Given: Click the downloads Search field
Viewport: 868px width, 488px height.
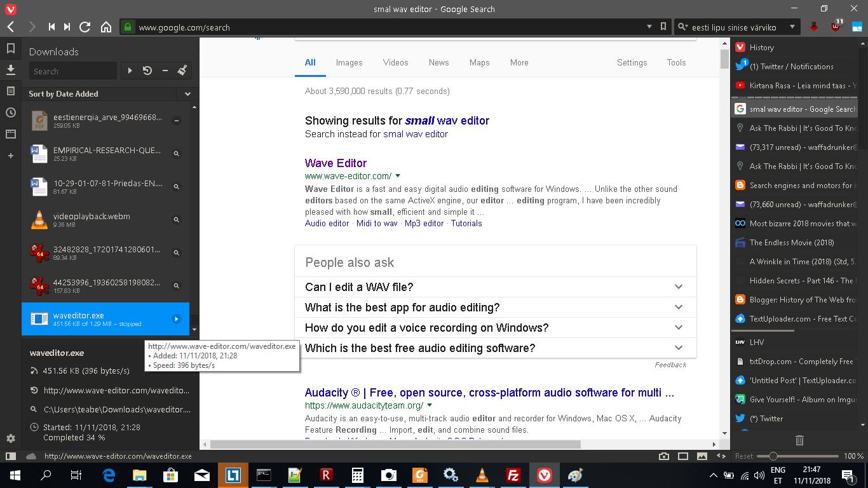Looking at the screenshot, I should tap(72, 71).
